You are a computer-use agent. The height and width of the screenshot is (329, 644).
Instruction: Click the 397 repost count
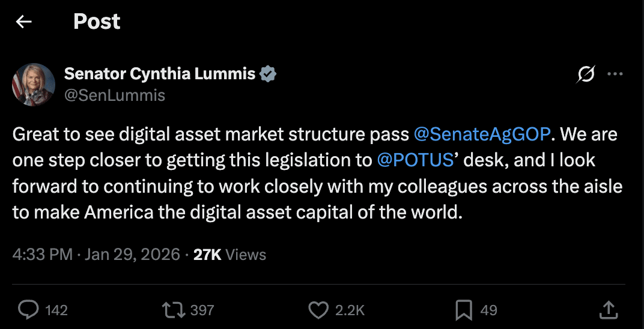pos(202,310)
